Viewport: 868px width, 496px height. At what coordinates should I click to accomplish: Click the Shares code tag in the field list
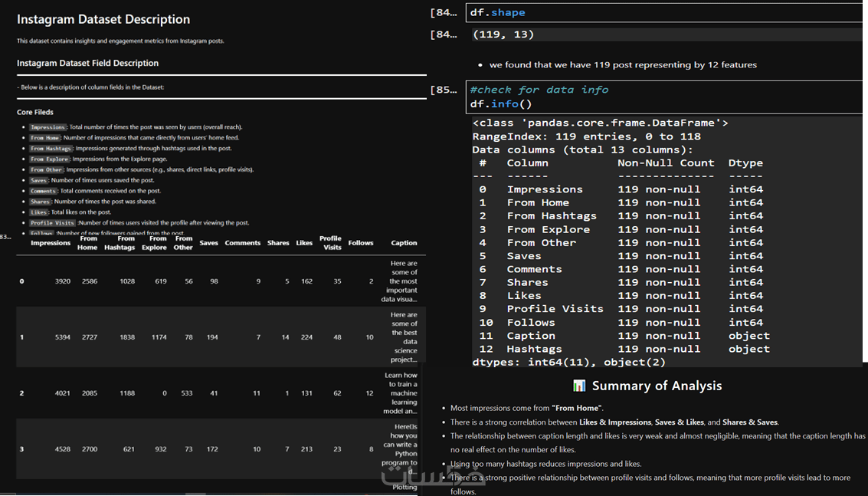coord(41,202)
